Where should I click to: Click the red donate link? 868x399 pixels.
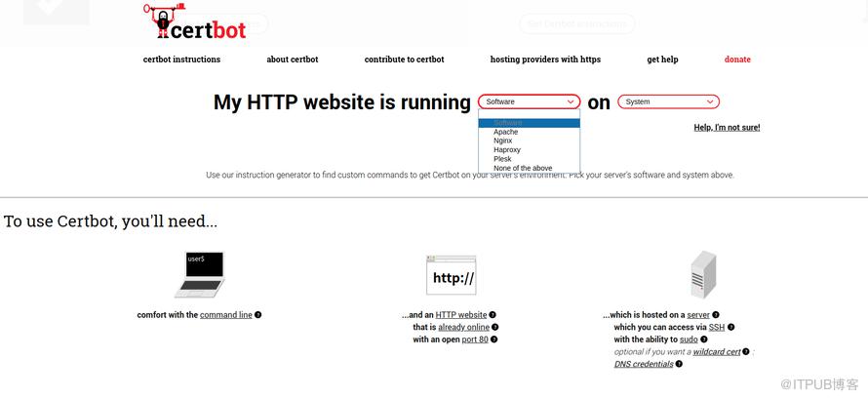point(737,60)
